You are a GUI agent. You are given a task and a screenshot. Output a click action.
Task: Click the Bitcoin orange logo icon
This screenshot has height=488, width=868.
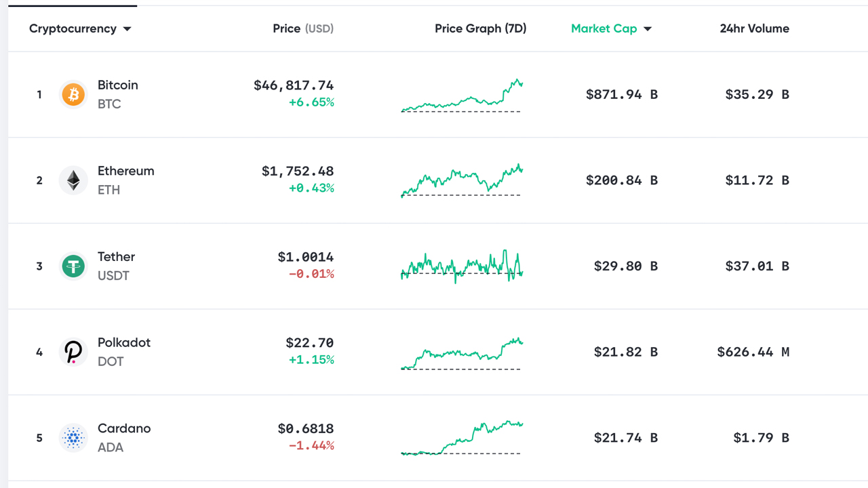click(73, 94)
